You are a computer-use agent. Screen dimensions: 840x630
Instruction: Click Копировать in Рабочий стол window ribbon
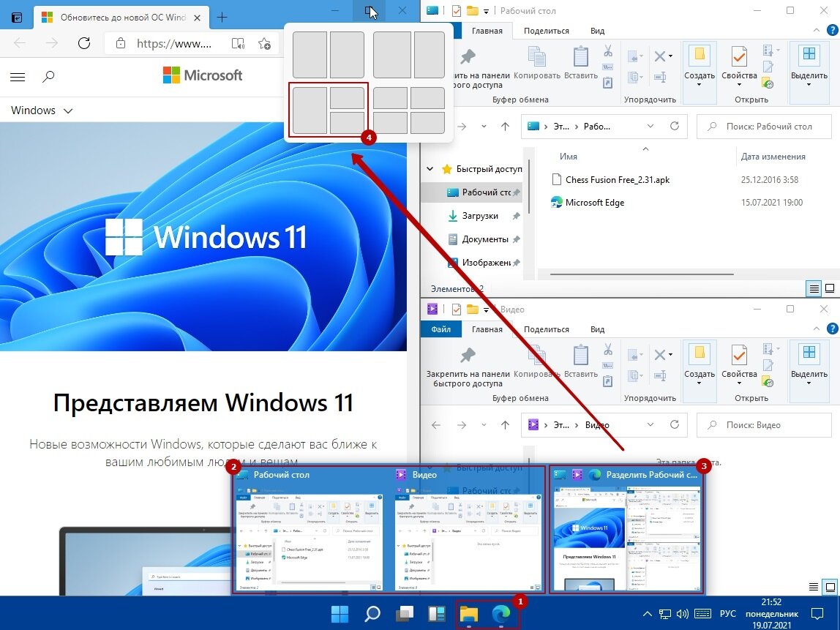click(x=537, y=63)
